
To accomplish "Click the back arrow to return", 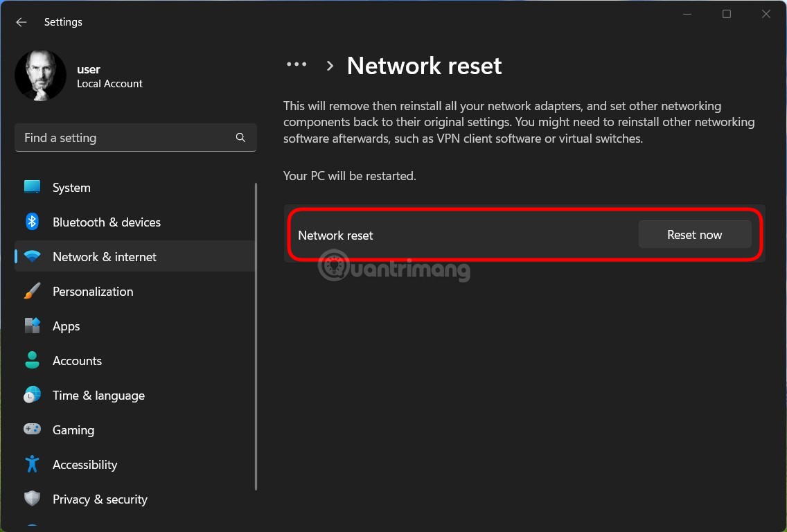I will point(21,21).
